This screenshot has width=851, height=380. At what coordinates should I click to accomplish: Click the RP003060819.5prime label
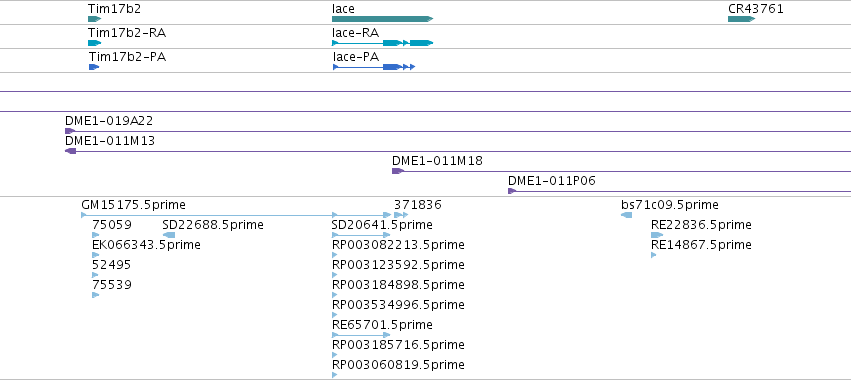398,365
